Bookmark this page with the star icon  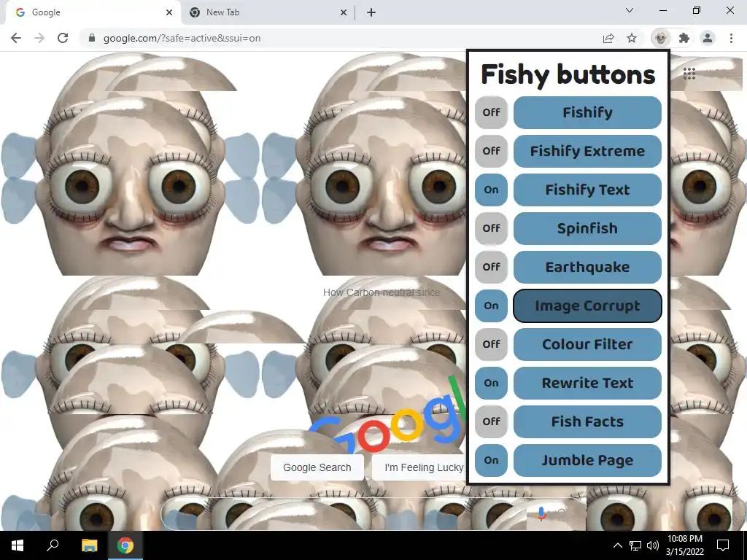pos(632,38)
